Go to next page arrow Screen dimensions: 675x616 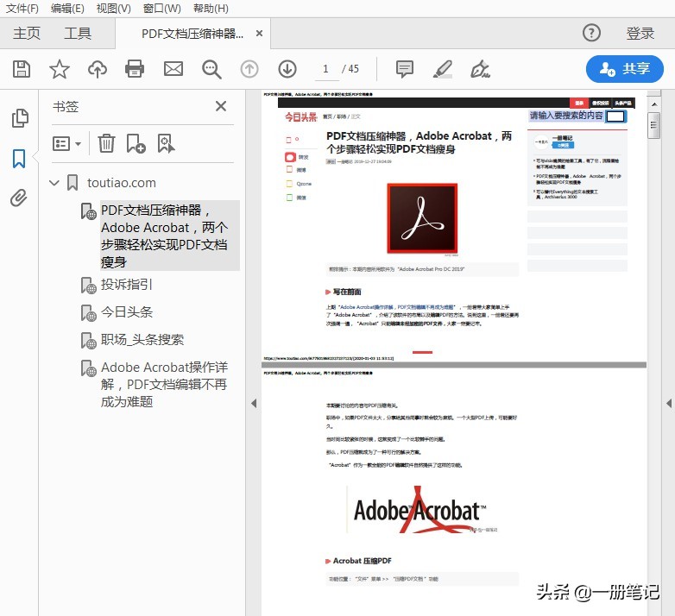pyautogui.click(x=287, y=69)
